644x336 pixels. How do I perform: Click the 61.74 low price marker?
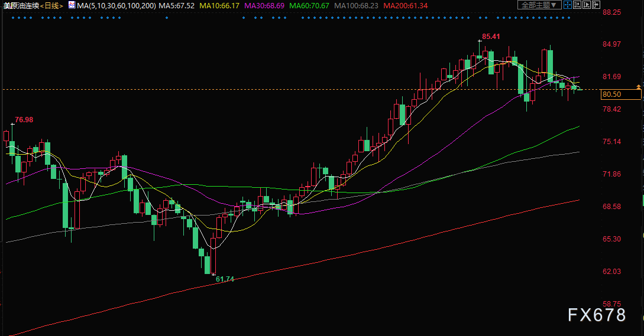225,279
